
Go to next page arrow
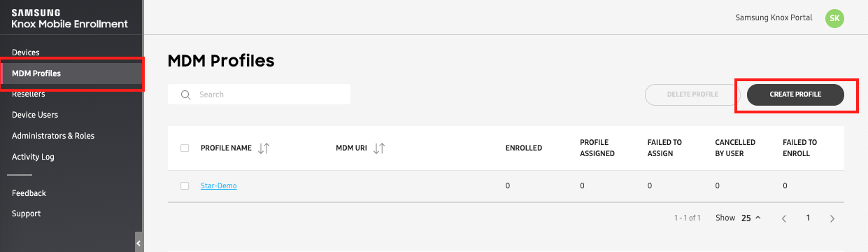tap(832, 218)
